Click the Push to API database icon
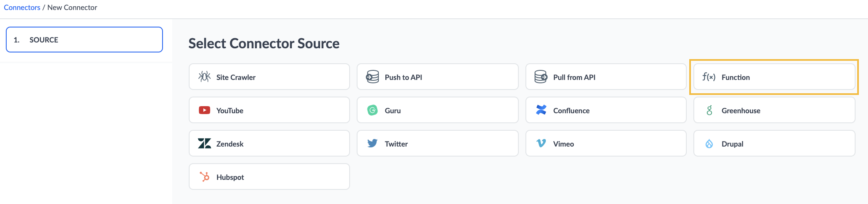868x204 pixels. click(372, 77)
